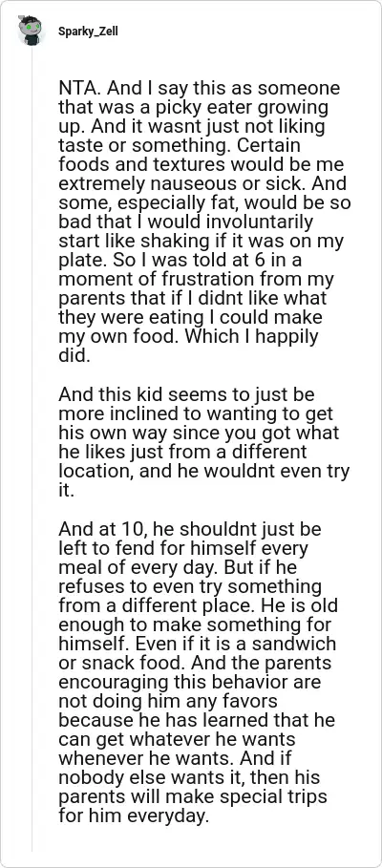382x868 pixels.
Task: Click the final words 'for him everyday.'
Action: click(133, 817)
